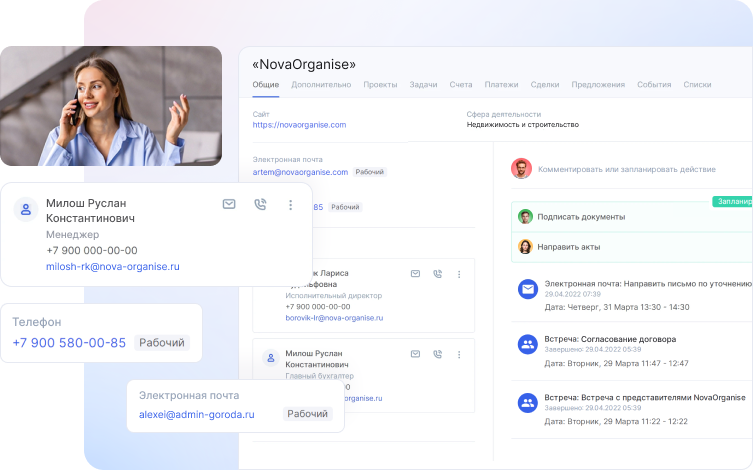Open the Подписать документы planned task
This screenshot has height=470, width=753.
[581, 217]
